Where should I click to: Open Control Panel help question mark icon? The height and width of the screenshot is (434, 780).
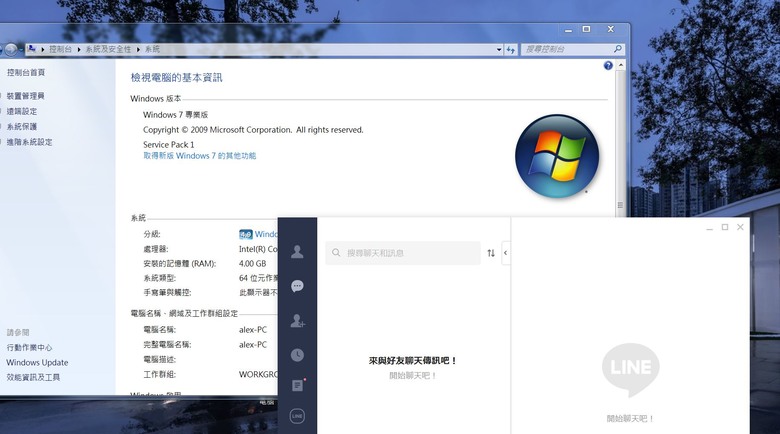[x=608, y=66]
